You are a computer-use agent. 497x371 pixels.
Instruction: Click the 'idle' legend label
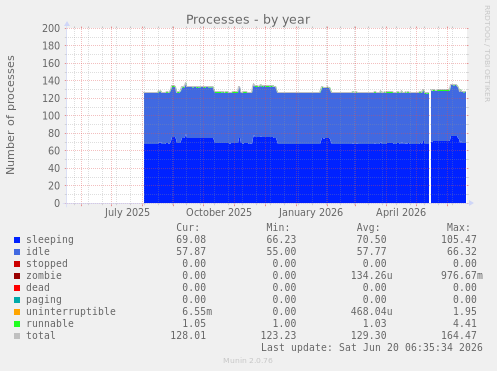[38, 251]
